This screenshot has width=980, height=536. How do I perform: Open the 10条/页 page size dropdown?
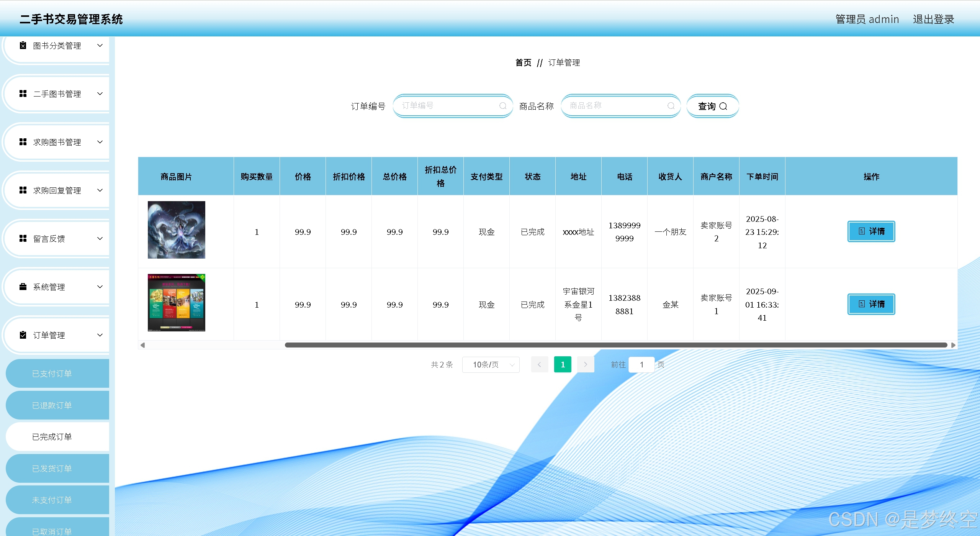click(491, 364)
